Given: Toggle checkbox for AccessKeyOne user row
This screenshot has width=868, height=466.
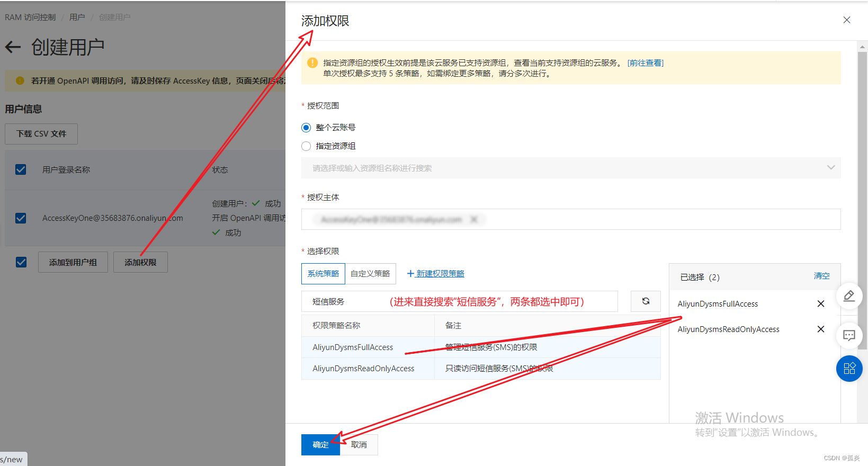Looking at the screenshot, I should coord(21,218).
